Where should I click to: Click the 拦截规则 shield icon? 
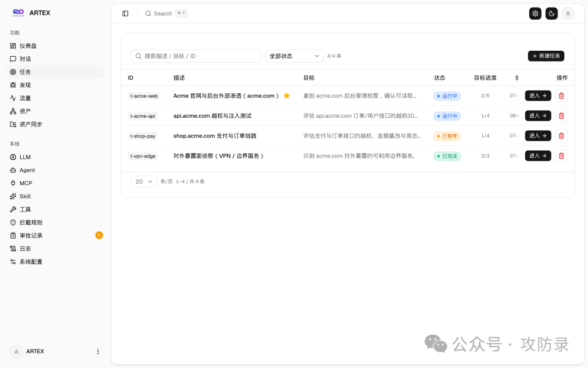[x=13, y=222]
